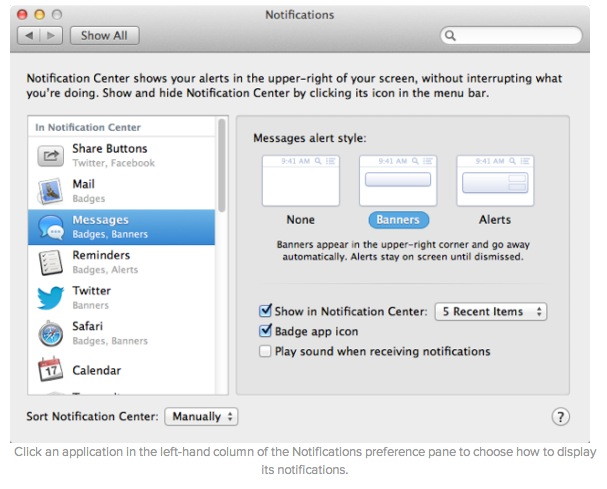Click the Reminders checklist icon

[x=51, y=263]
